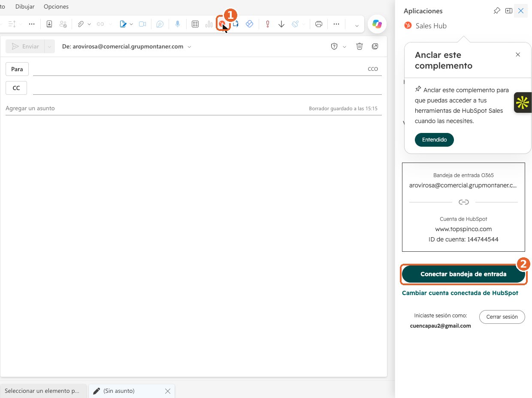Open the Dibujar tab

(25, 6)
